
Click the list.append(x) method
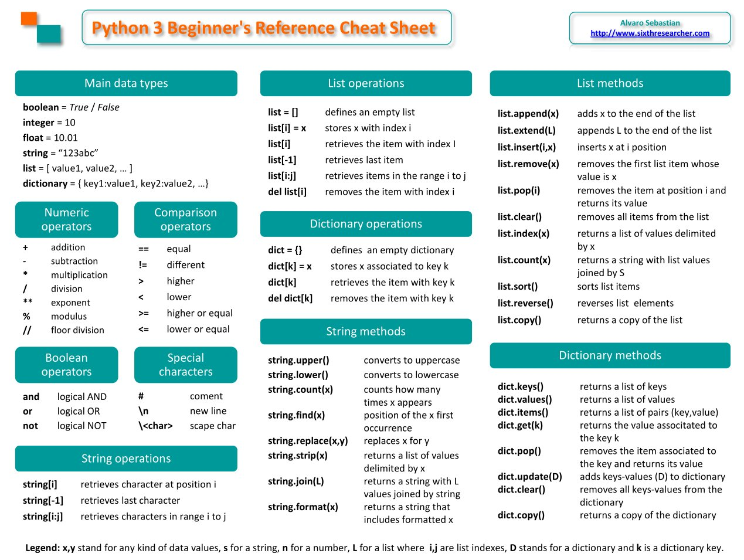click(x=528, y=114)
